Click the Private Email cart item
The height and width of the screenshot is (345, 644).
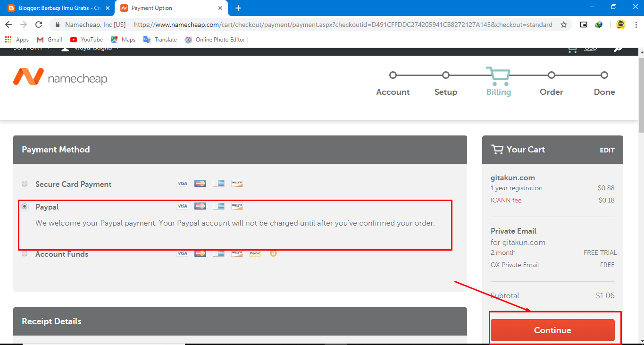[x=514, y=231]
